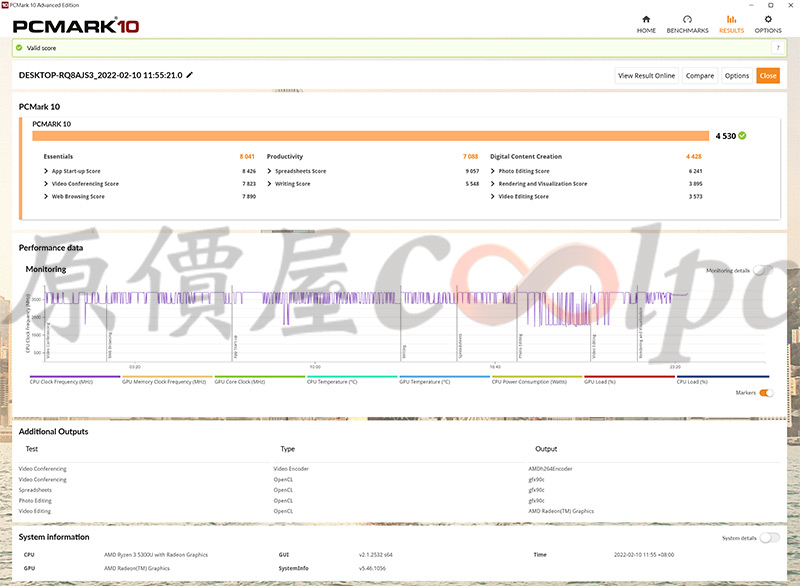Click the Photo Editing row in Additional Outputs

[x=35, y=500]
